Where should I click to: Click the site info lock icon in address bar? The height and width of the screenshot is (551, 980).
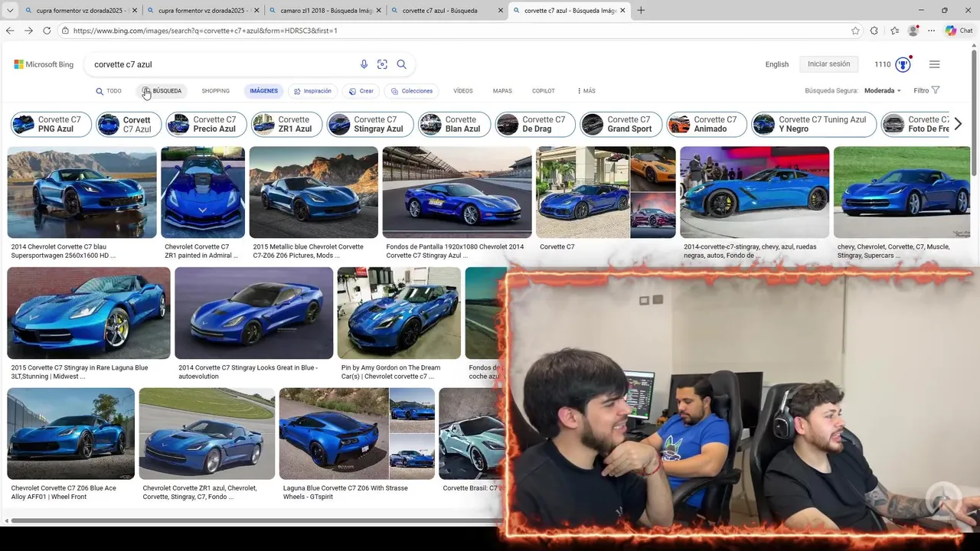[66, 31]
